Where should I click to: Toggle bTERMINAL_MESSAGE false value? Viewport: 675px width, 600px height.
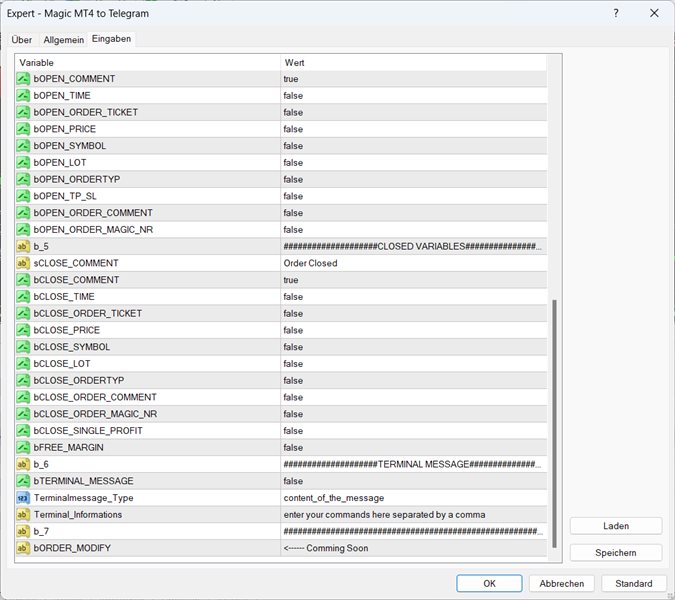(x=292, y=481)
